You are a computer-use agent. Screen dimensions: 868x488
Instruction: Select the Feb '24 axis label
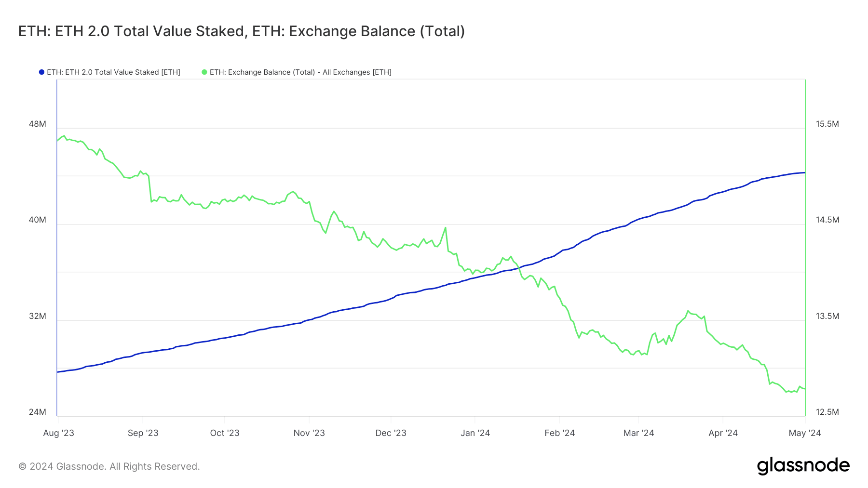559,433
